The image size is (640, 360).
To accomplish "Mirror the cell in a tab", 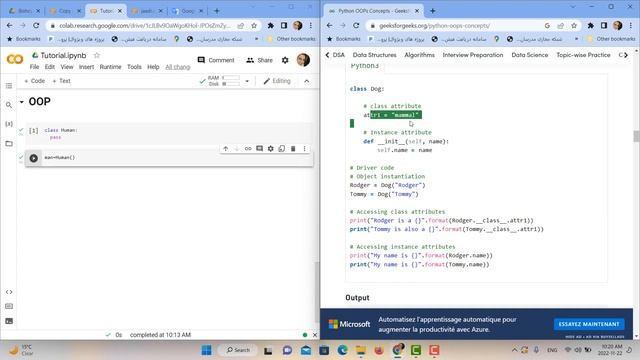I will (282, 149).
